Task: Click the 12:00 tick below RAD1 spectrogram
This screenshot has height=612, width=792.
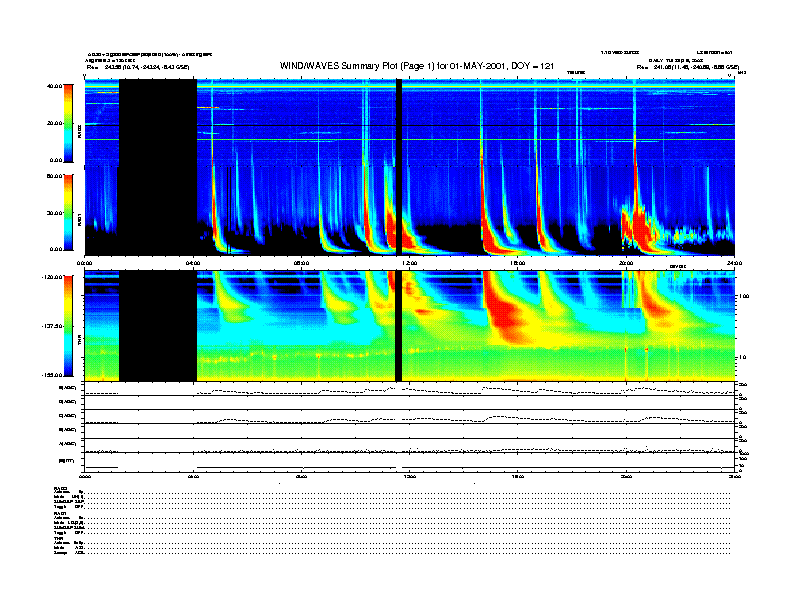Action: point(410,263)
